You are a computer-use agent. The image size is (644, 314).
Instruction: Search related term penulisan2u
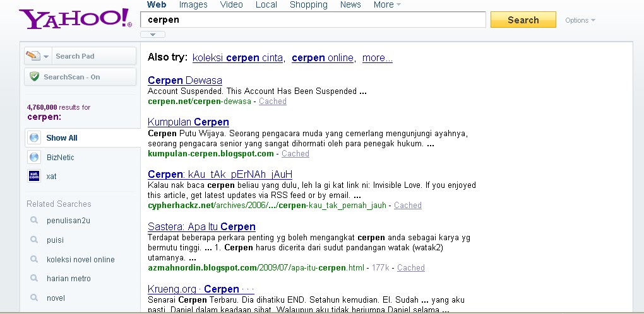(x=68, y=221)
